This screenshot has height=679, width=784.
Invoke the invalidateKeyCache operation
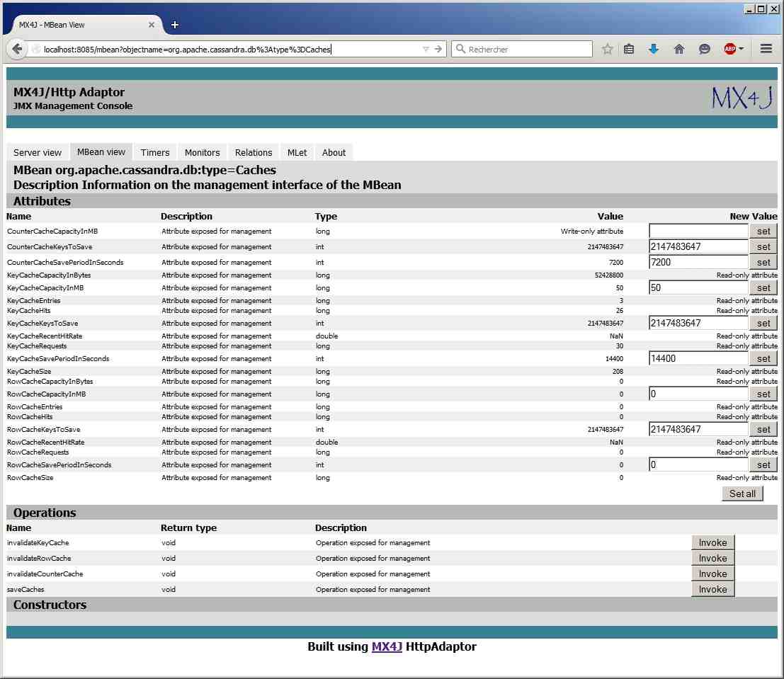pyautogui.click(x=712, y=542)
